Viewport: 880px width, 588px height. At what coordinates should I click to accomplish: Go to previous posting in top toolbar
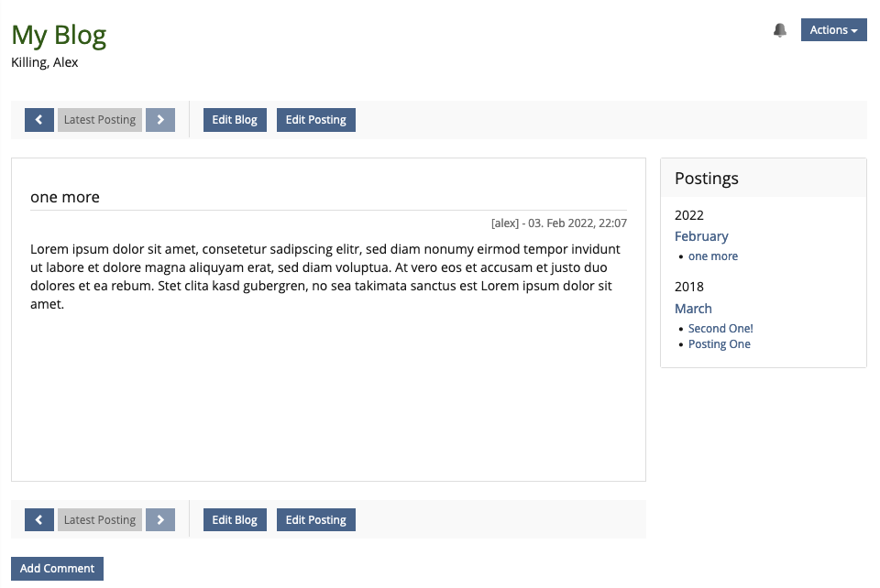pyautogui.click(x=39, y=120)
